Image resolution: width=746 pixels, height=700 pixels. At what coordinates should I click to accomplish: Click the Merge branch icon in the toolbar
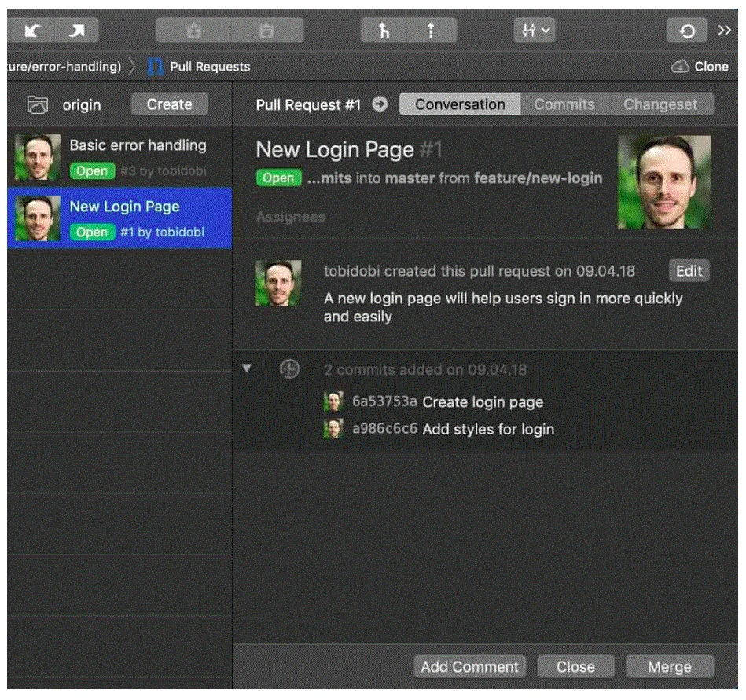[384, 31]
